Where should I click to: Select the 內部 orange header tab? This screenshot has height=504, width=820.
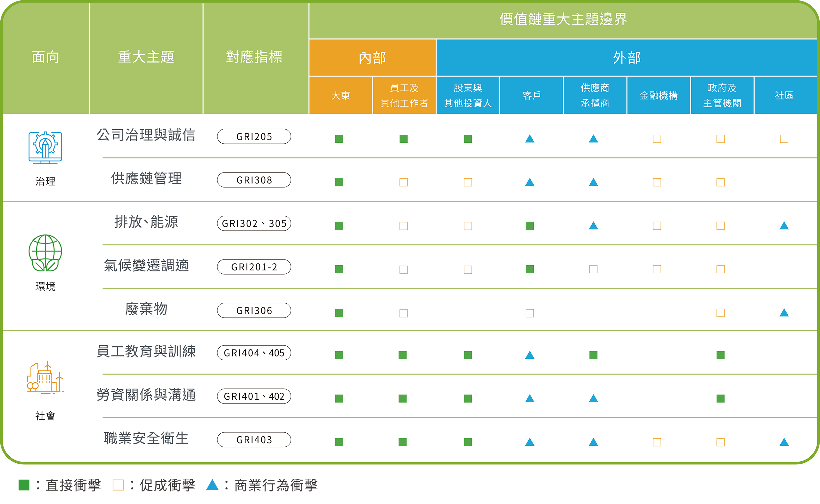pyautogui.click(x=372, y=58)
